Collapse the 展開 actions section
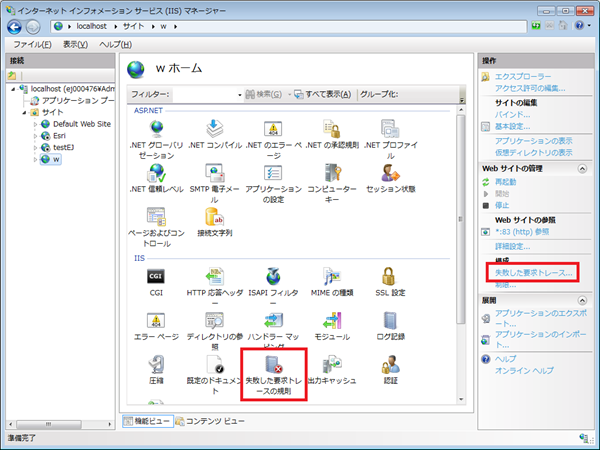Viewport: 600px width, 450px height. pos(582,300)
